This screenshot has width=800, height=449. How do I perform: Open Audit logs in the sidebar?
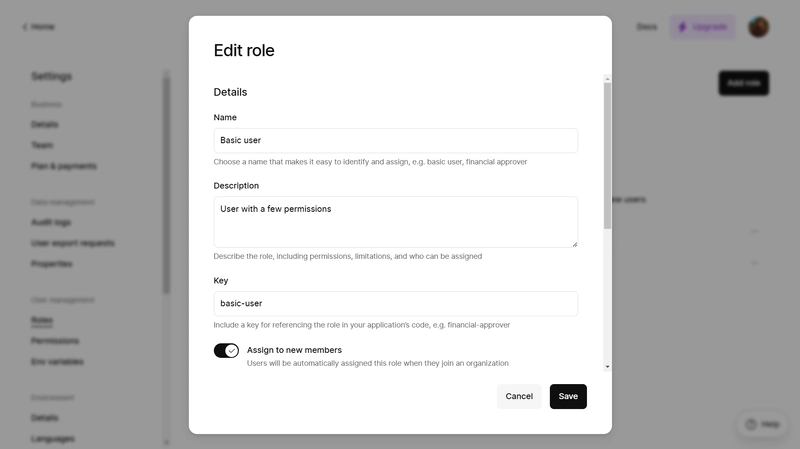[51, 222]
